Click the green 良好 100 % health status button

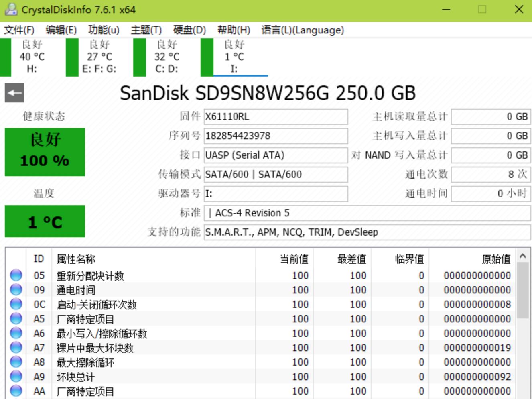point(45,152)
